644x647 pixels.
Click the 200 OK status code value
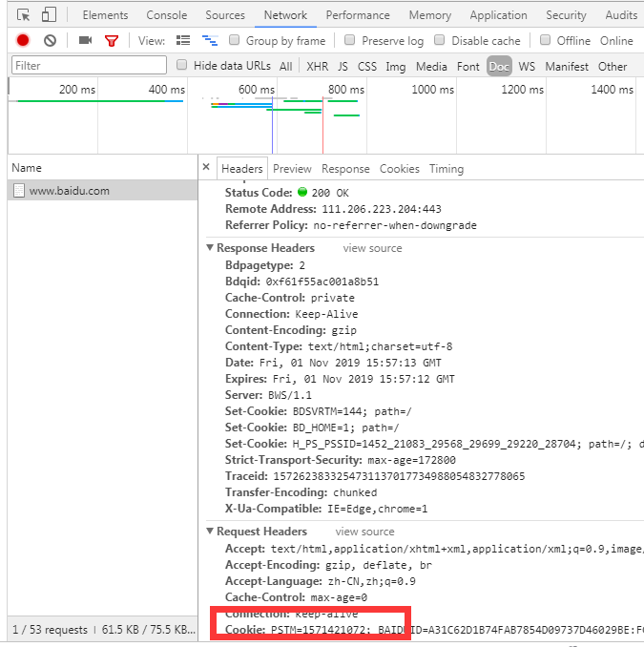pyautogui.click(x=330, y=193)
